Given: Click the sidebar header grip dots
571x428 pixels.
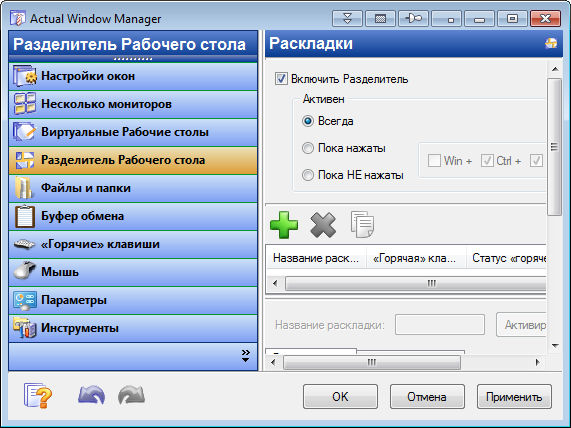Looking at the screenshot, I should click(133, 59).
